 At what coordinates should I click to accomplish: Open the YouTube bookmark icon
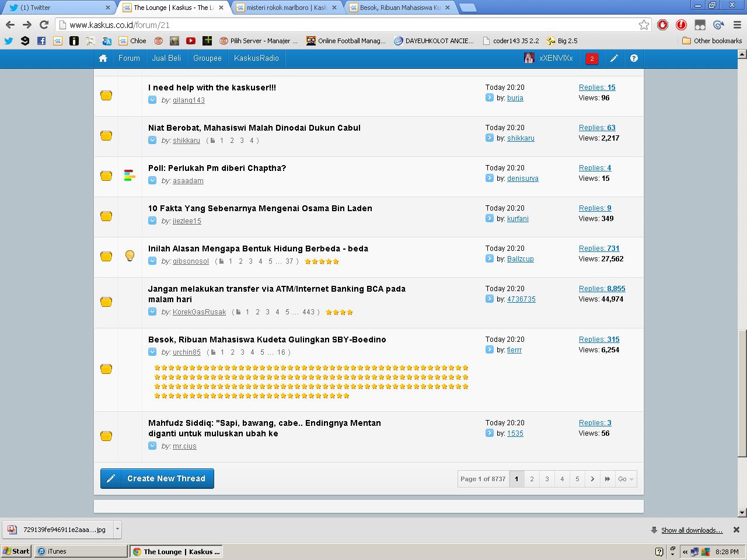point(191,41)
